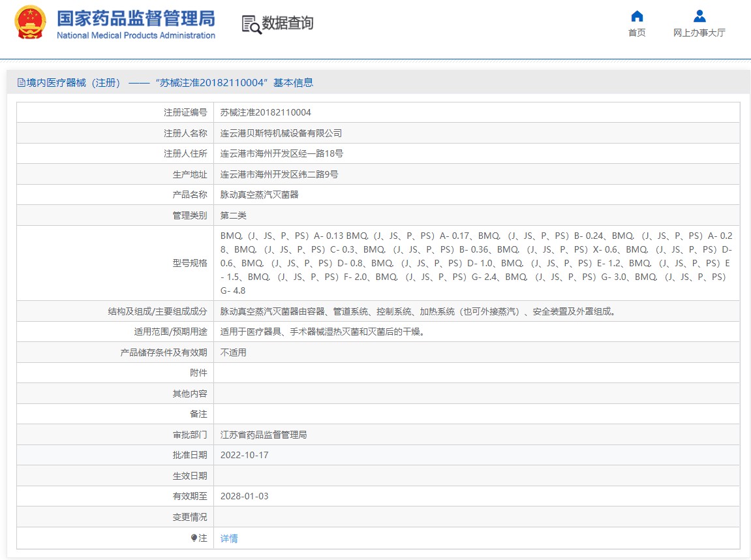The height and width of the screenshot is (560, 751).
Task: Open 网上办事大厅 via the person icon
Action: coord(699,16)
